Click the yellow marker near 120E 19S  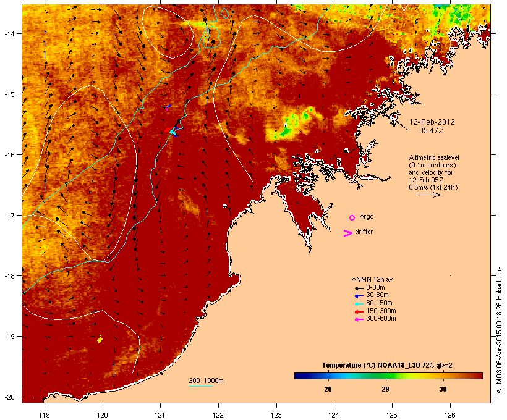pos(100,339)
